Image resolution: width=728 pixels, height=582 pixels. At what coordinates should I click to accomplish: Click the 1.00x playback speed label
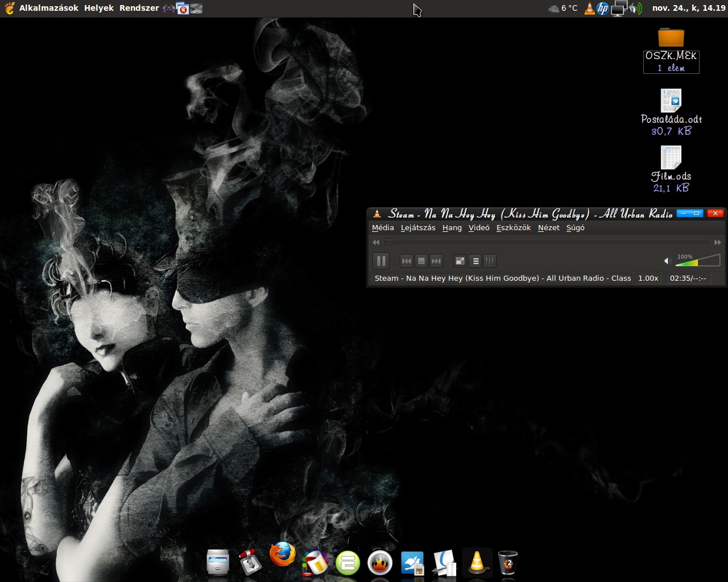tap(648, 278)
